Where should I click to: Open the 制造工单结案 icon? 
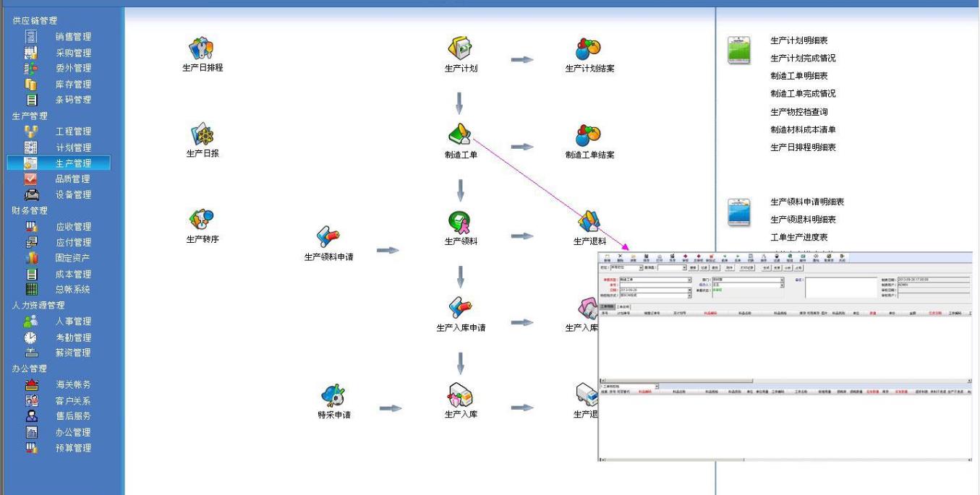pos(589,136)
